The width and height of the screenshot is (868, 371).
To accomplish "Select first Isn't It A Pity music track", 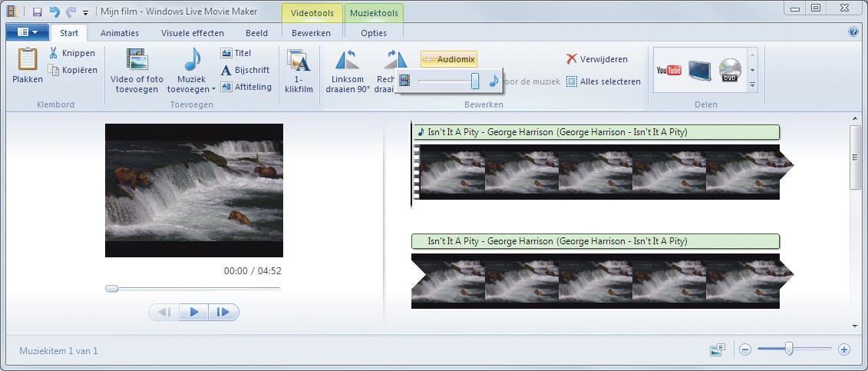I will click(x=596, y=132).
